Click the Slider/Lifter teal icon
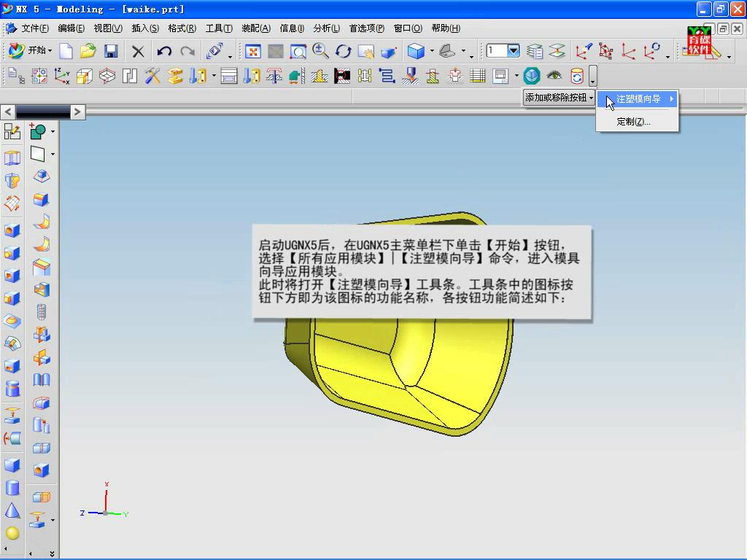The width and height of the screenshot is (747, 560). (297, 76)
